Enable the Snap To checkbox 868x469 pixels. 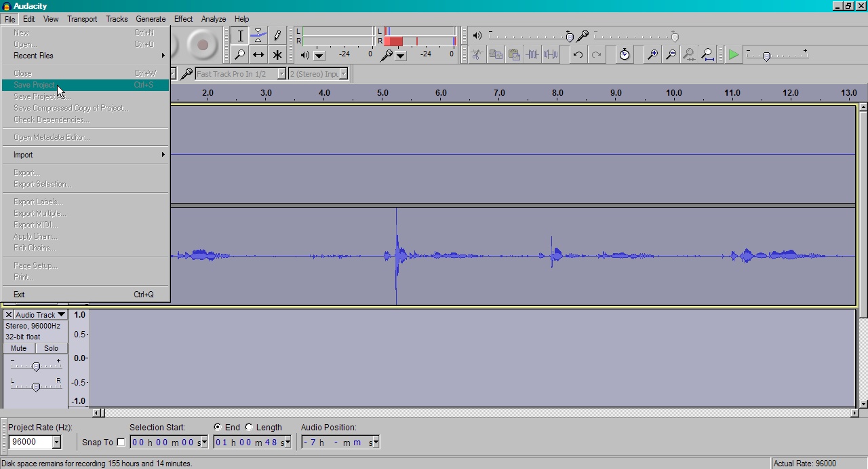pyautogui.click(x=121, y=443)
